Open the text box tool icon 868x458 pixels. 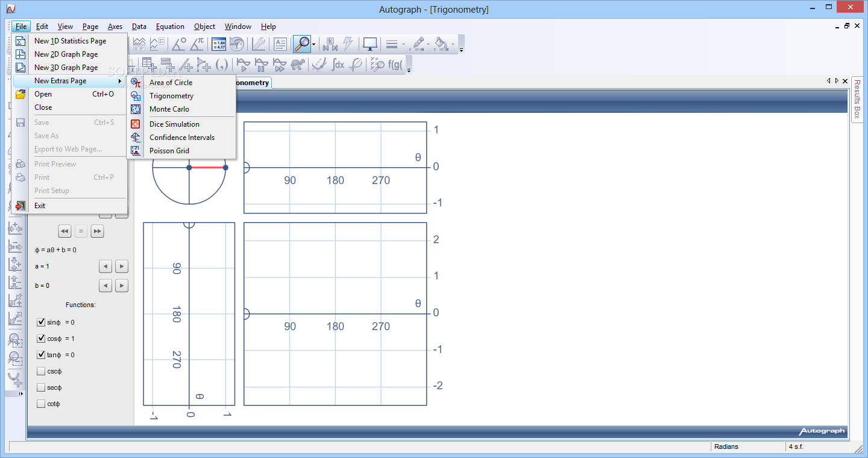(x=280, y=44)
